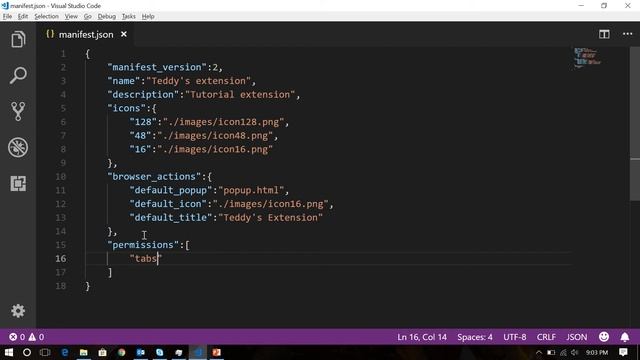The image size is (640, 360).
Task: Change indentation via Spaces: 4
Action: tap(475, 337)
